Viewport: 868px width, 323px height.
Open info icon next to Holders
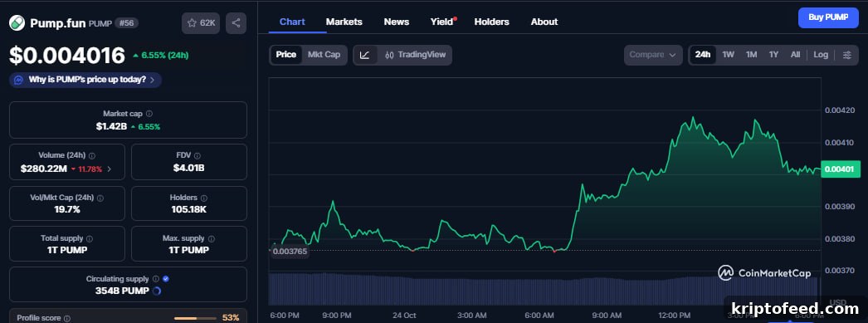click(203, 198)
